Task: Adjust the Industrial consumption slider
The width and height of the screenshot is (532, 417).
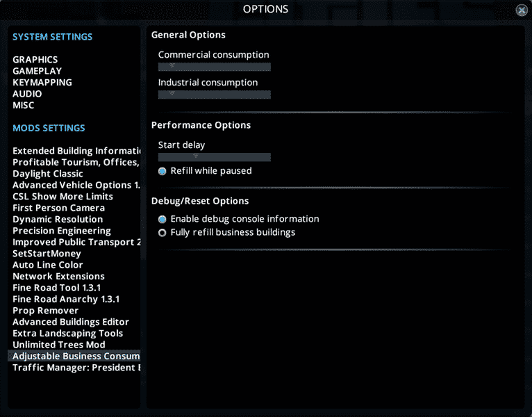Action: coord(172,95)
